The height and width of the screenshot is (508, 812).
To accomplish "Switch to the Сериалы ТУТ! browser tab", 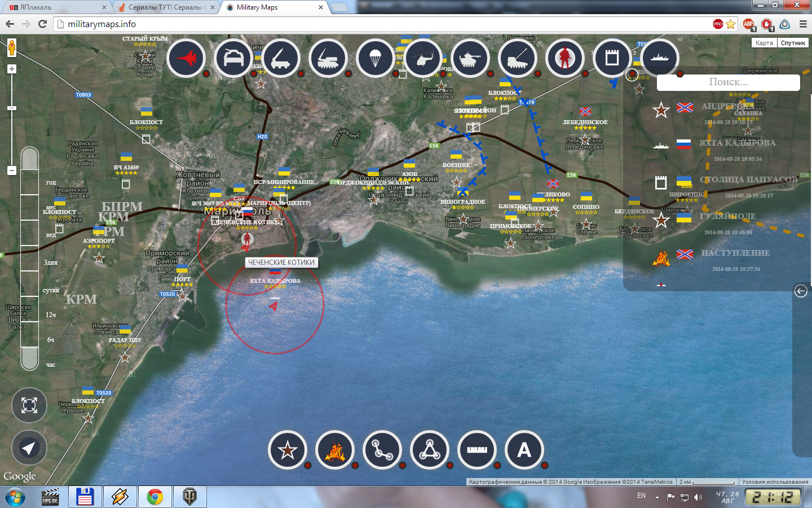I will tap(166, 7).
